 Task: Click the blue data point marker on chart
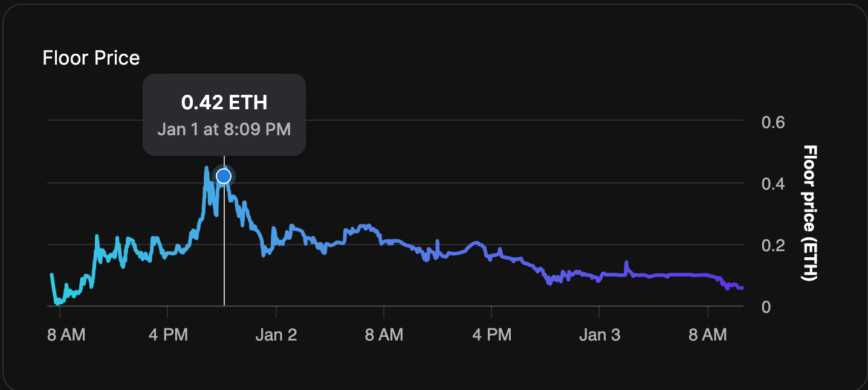[224, 176]
